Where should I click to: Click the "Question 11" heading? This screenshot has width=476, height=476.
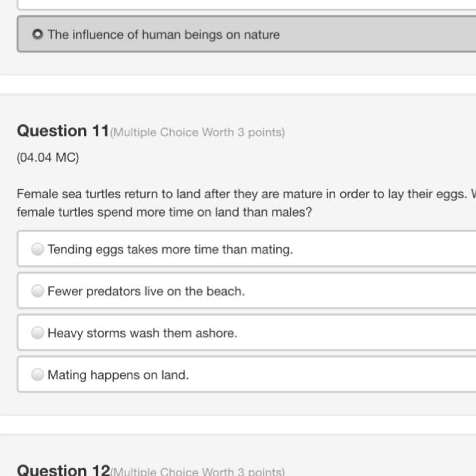(x=63, y=131)
